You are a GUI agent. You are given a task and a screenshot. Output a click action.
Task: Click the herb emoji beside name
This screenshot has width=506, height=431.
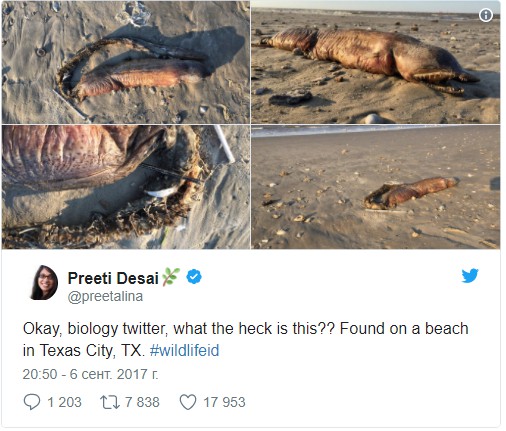(171, 277)
